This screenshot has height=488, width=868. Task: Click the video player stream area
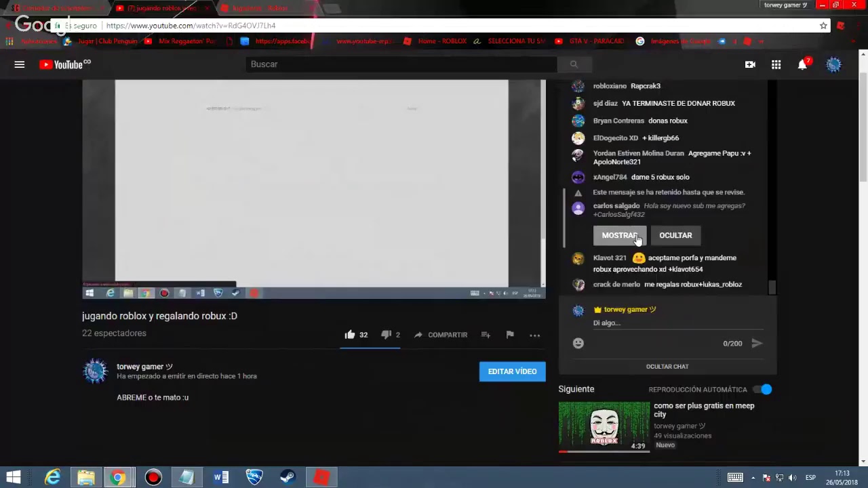click(x=314, y=189)
